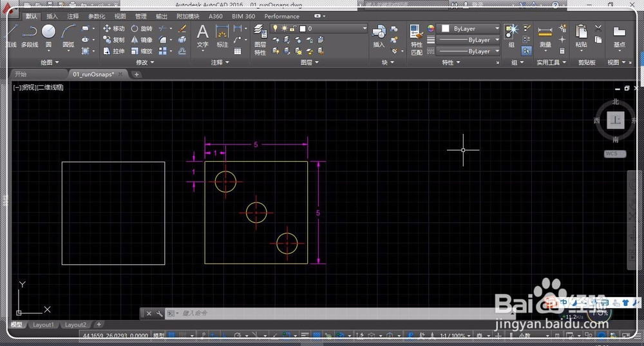Expand the 块 panel
This screenshot has width=644, height=346.
388,62
